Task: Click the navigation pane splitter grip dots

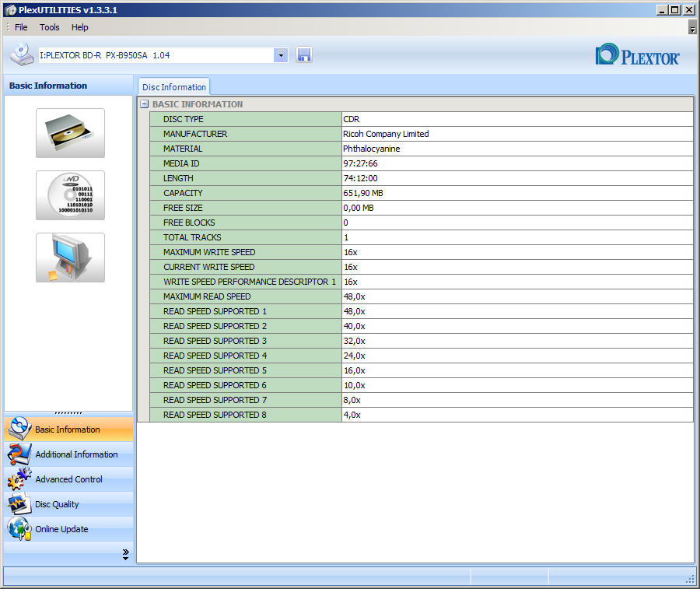Action: (68, 413)
